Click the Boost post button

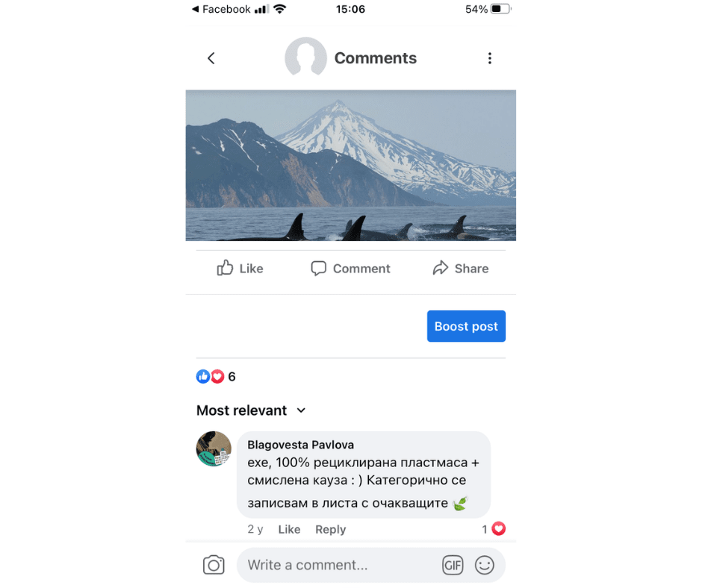pos(466,326)
